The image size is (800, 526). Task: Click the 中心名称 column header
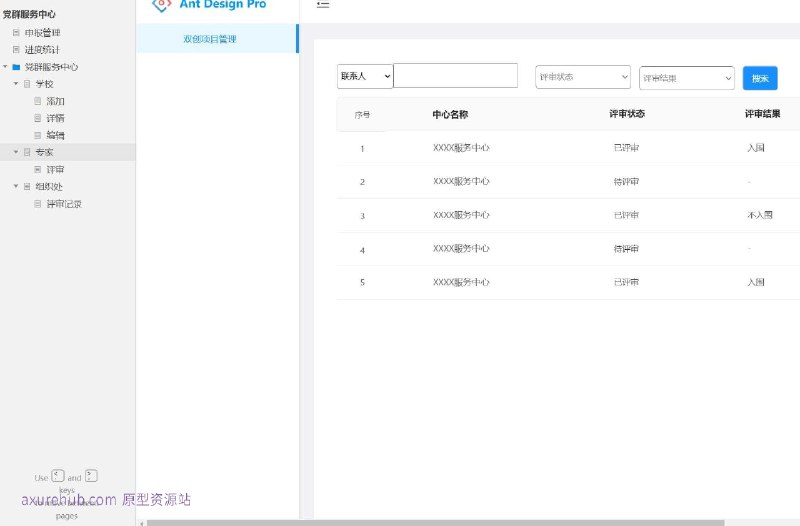[450, 114]
